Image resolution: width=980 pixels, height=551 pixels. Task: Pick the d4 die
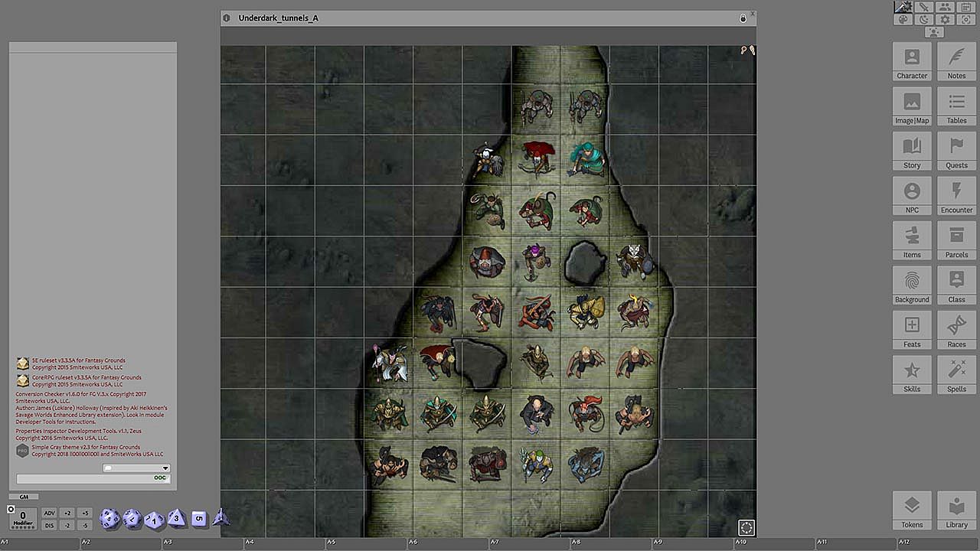point(221,517)
